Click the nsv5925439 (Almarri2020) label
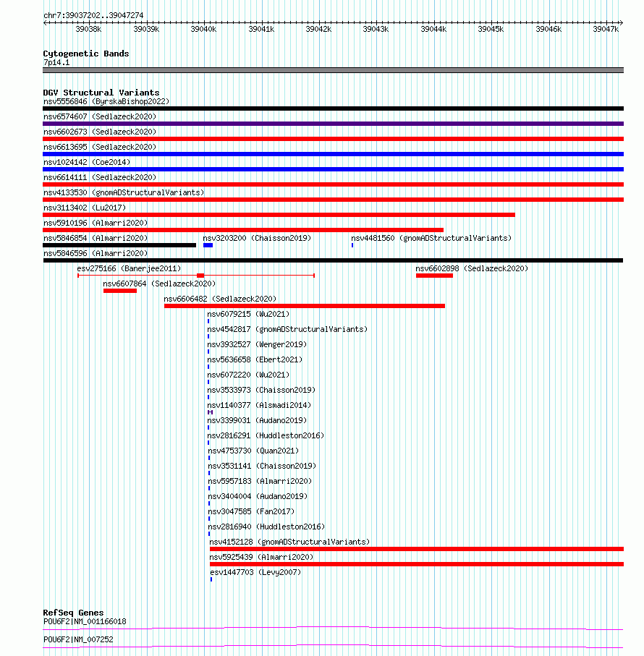The height and width of the screenshot is (656, 644). pyautogui.click(x=261, y=557)
